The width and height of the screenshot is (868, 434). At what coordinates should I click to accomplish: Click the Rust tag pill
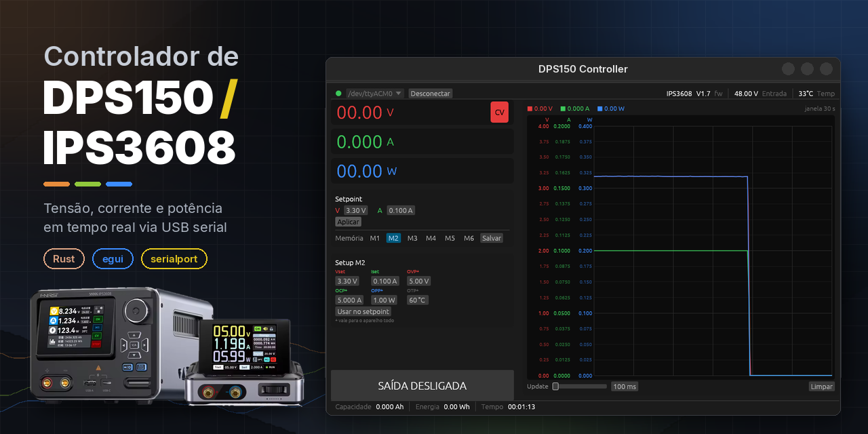64,259
